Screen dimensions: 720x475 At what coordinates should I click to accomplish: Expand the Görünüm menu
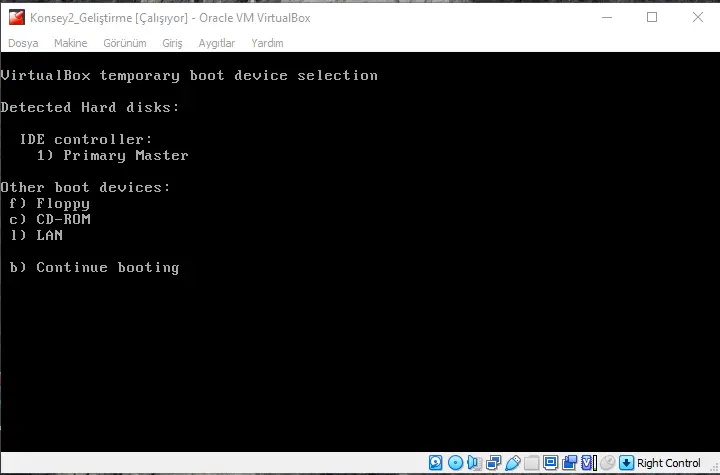point(125,43)
